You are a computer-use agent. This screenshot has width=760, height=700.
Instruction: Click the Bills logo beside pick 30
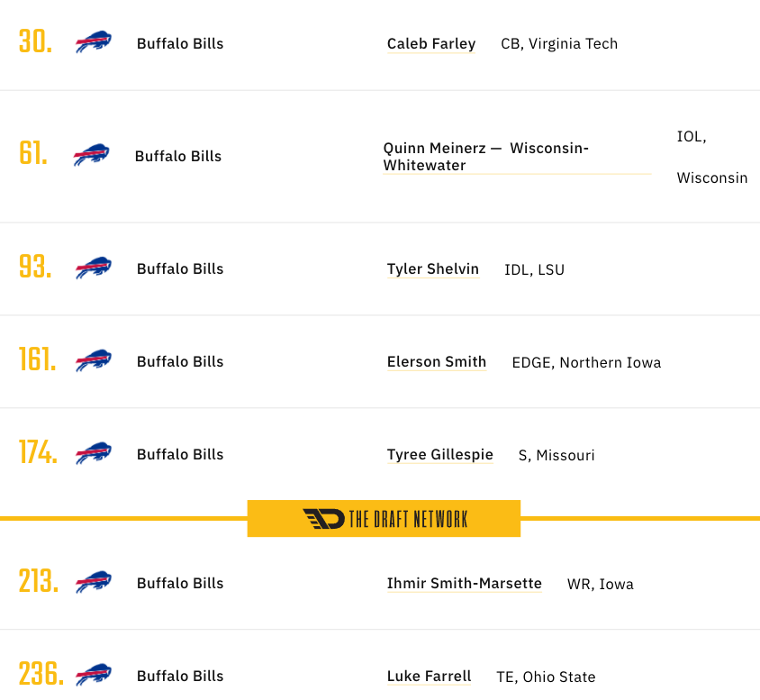coord(94,42)
